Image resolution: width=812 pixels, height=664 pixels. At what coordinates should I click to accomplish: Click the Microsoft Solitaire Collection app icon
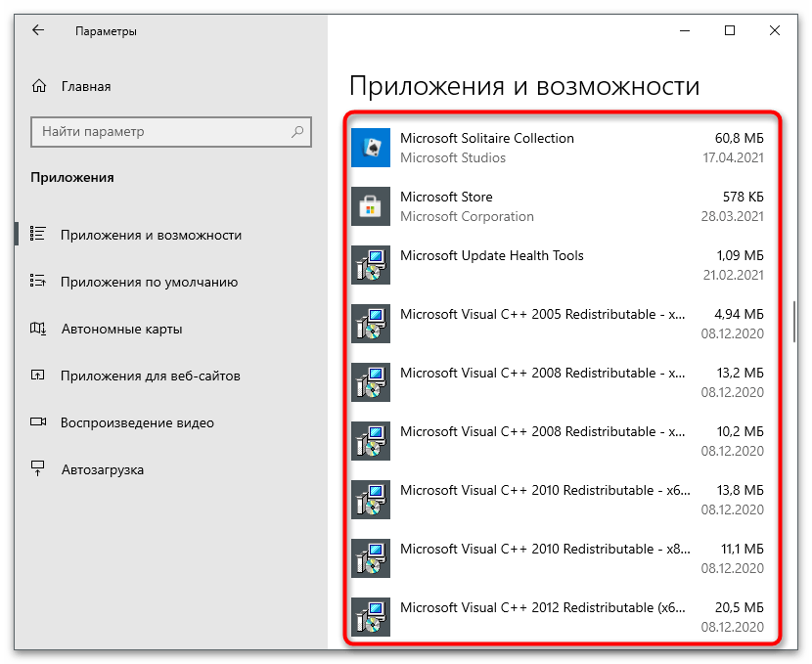(x=370, y=148)
